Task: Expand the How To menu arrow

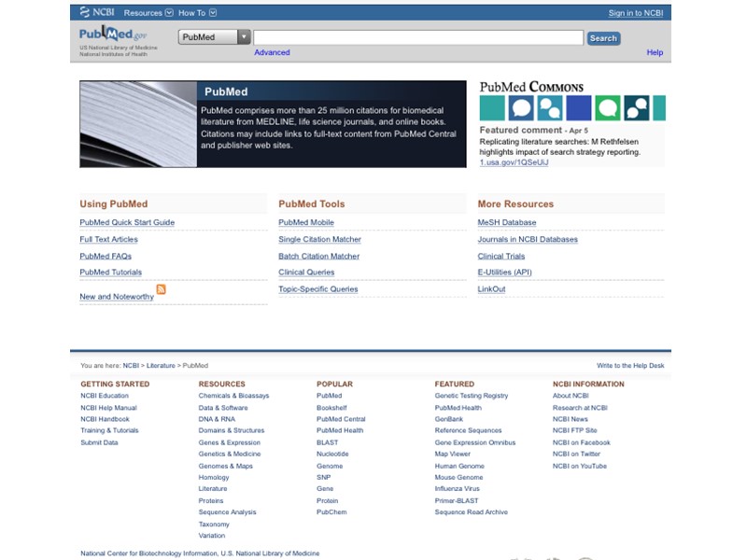Action: (x=213, y=13)
